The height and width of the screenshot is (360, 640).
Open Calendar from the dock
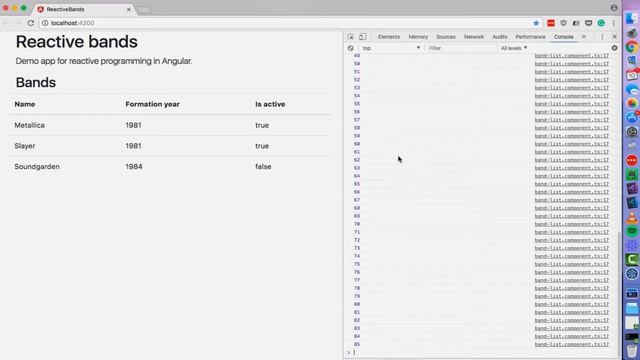coord(632,75)
